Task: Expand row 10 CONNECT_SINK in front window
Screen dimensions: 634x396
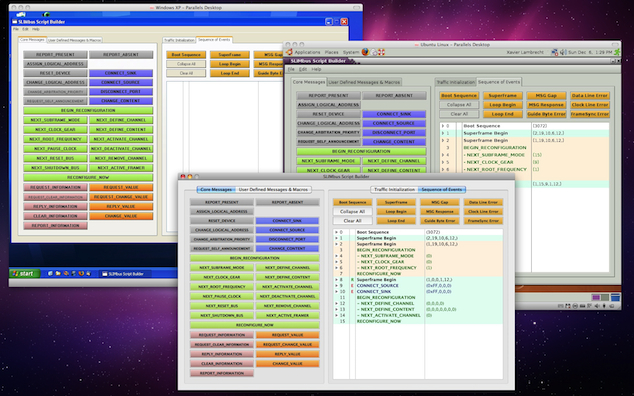Action: (336, 291)
